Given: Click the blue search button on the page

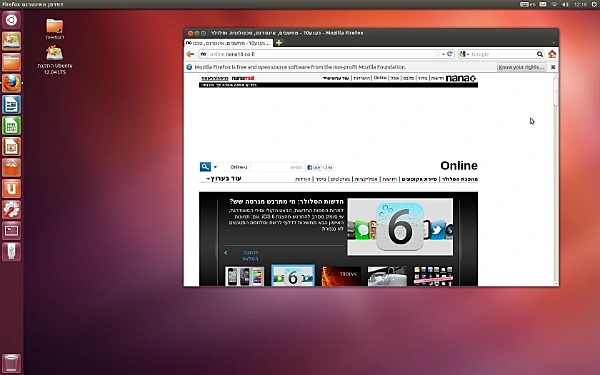Looking at the screenshot, I should 205,167.
